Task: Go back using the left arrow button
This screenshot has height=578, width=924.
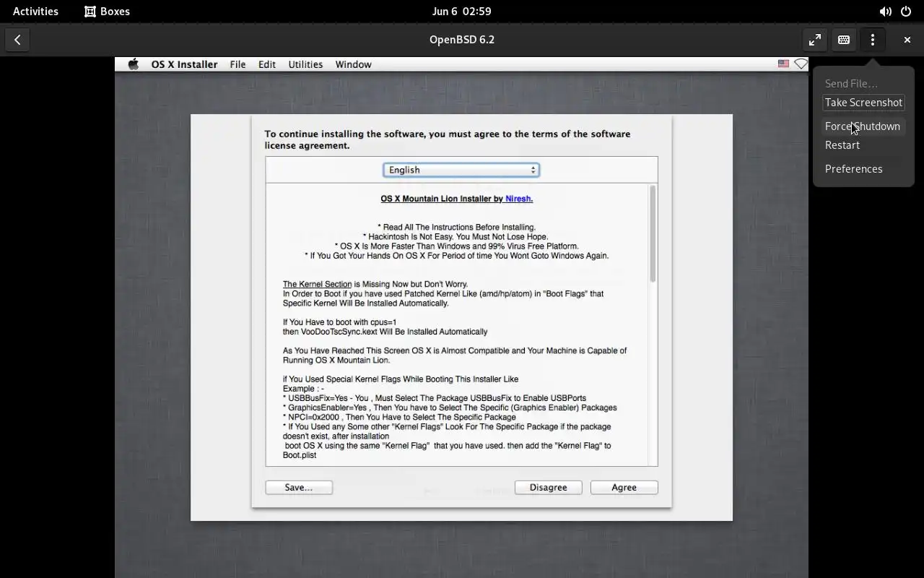Action: pyautogui.click(x=17, y=40)
